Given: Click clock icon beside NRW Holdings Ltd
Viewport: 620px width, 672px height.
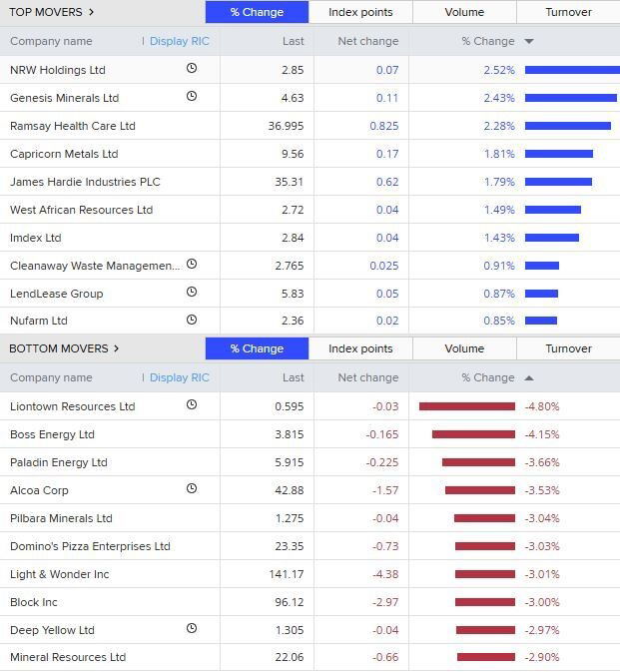Looking at the screenshot, I should pos(192,68).
